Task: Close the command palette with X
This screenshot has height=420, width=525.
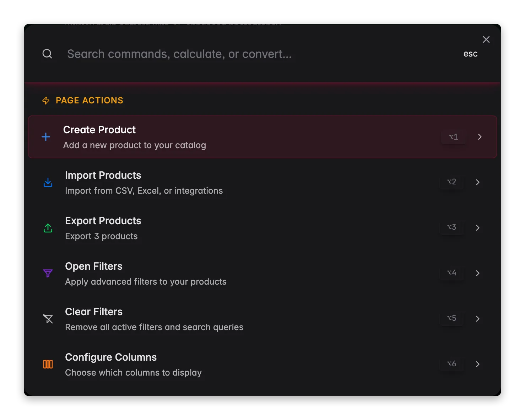Action: pos(486,39)
